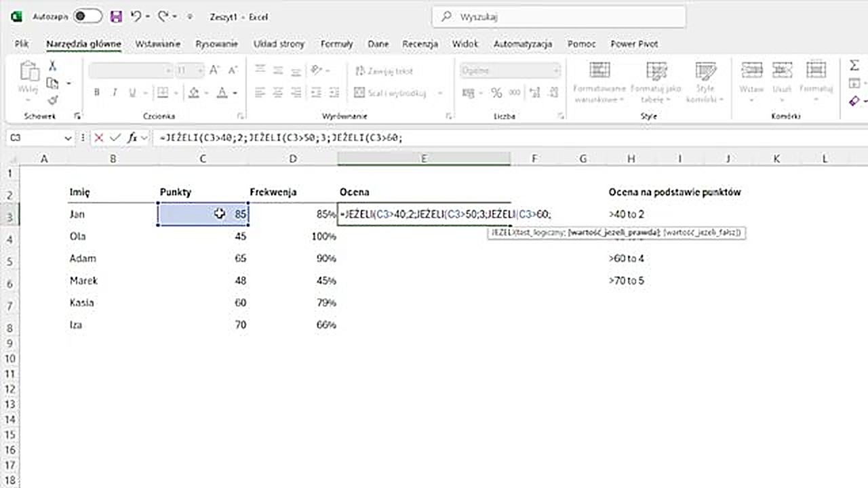Click the Undo arrow icon
Image resolution: width=868 pixels, height=488 pixels.
[136, 16]
